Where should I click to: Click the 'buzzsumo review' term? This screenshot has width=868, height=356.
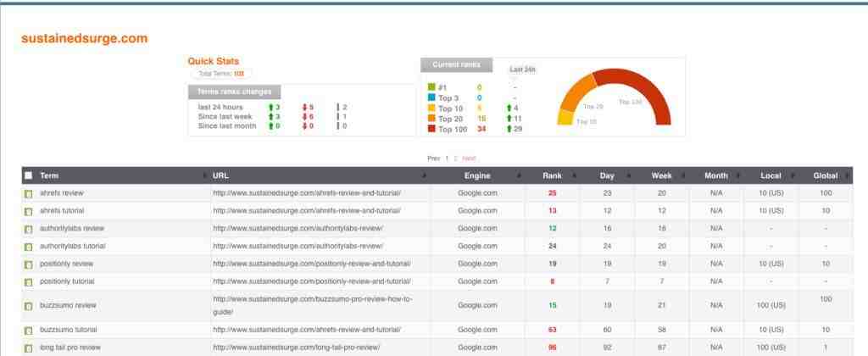[68, 306]
